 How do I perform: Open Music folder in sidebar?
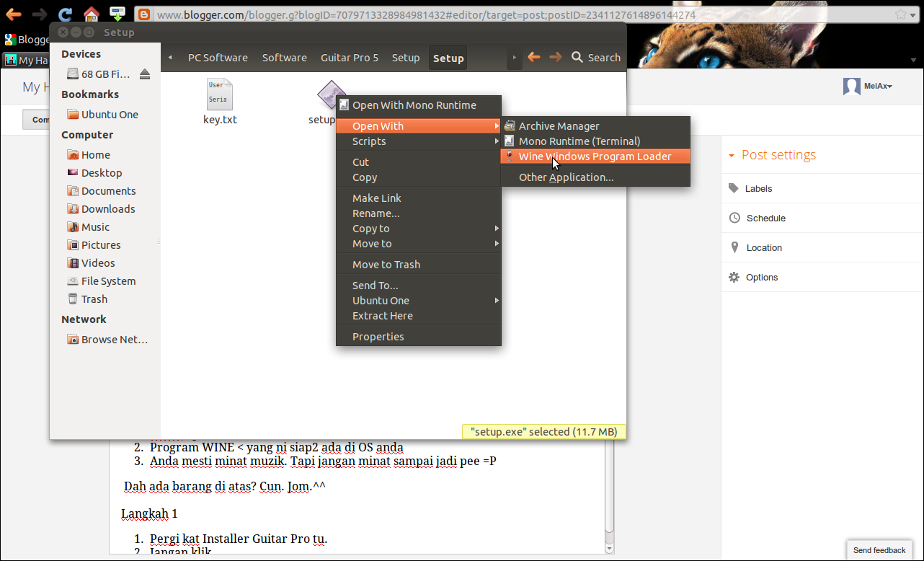[x=88, y=227]
